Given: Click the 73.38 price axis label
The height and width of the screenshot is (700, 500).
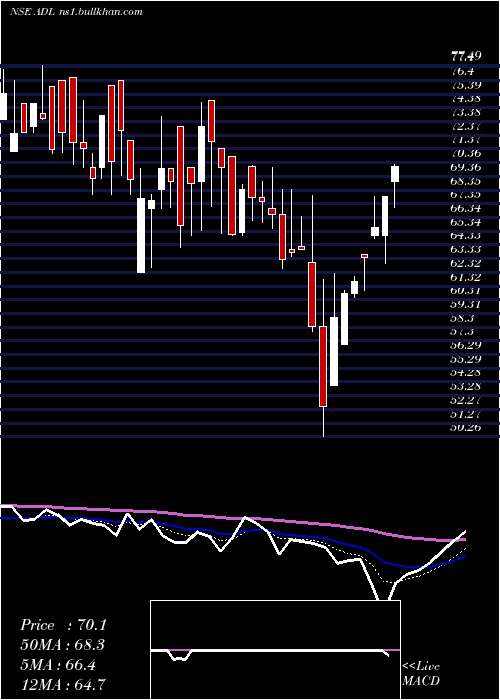Looking at the screenshot, I should click(x=466, y=112).
